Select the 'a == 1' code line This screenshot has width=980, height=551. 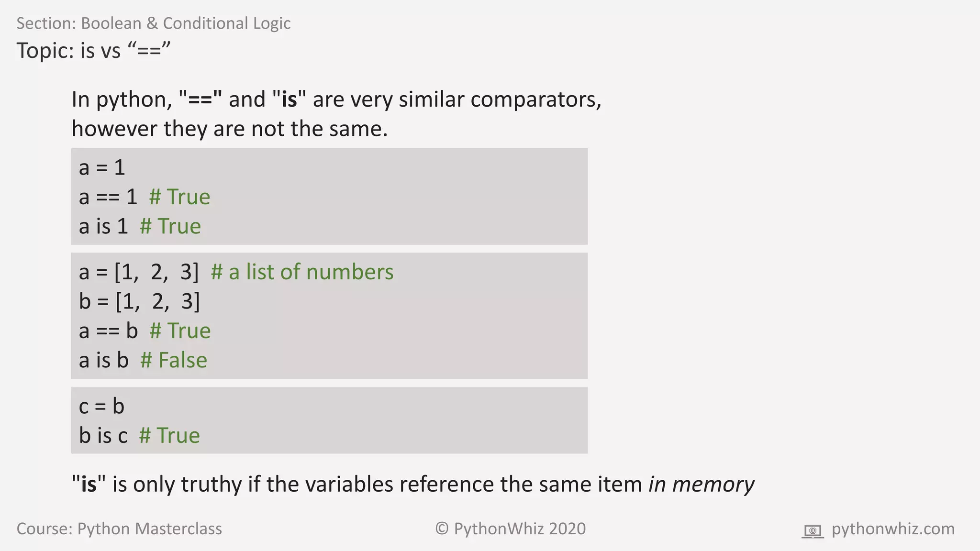tap(108, 197)
